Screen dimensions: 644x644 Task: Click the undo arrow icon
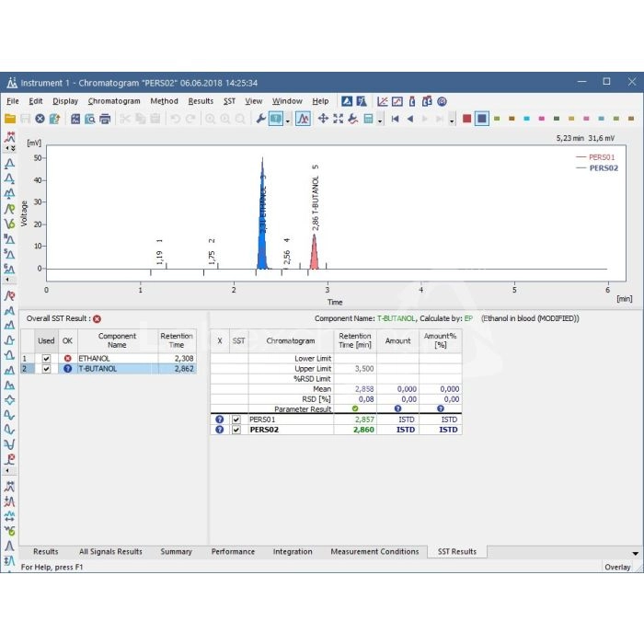tap(175, 119)
